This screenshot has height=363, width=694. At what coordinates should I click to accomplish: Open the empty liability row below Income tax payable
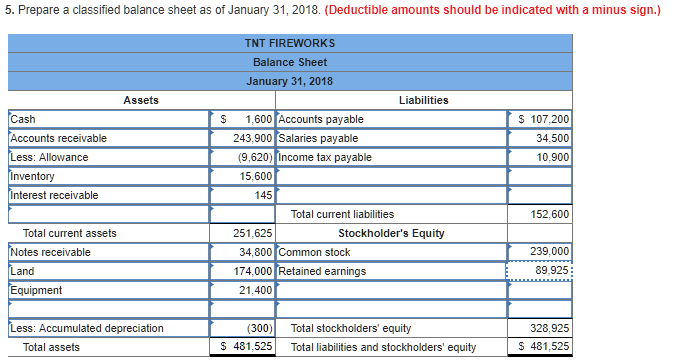tap(391, 176)
